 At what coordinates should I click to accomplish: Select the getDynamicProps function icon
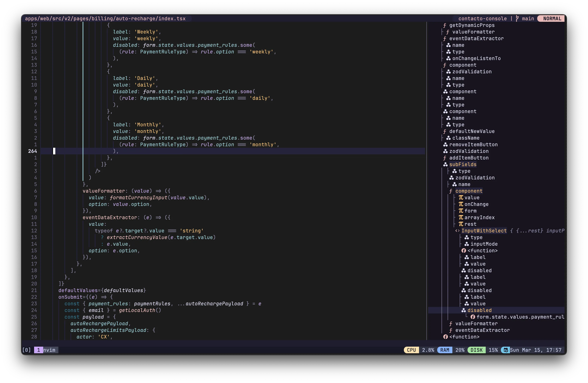445,25
